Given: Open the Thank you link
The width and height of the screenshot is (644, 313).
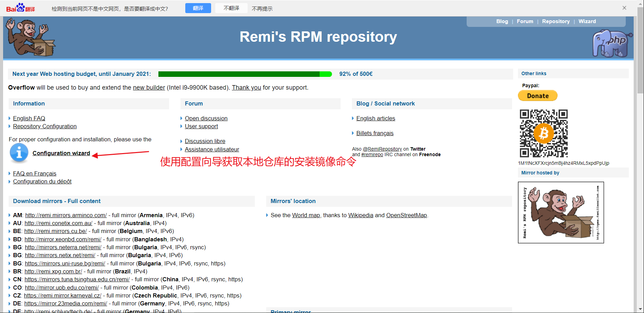Looking at the screenshot, I should point(246,88).
